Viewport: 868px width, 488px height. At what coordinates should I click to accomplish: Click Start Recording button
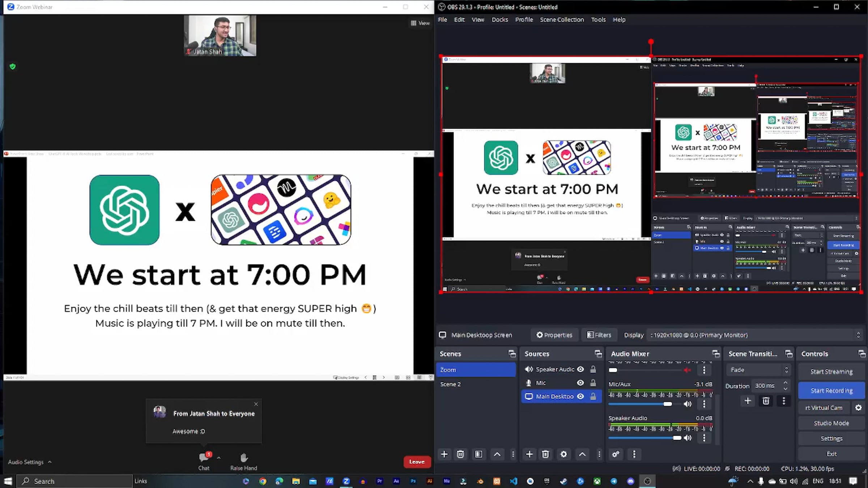coord(831,390)
